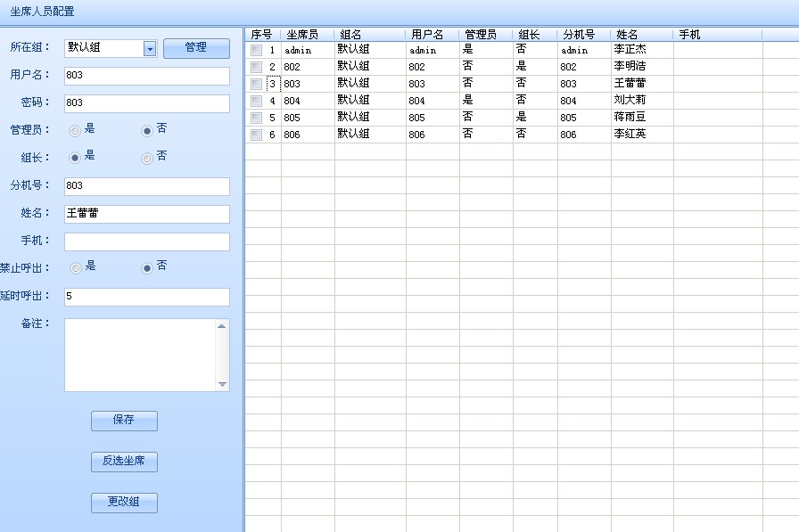
Task: Click 坐席员 cell 804
Action: pos(308,101)
